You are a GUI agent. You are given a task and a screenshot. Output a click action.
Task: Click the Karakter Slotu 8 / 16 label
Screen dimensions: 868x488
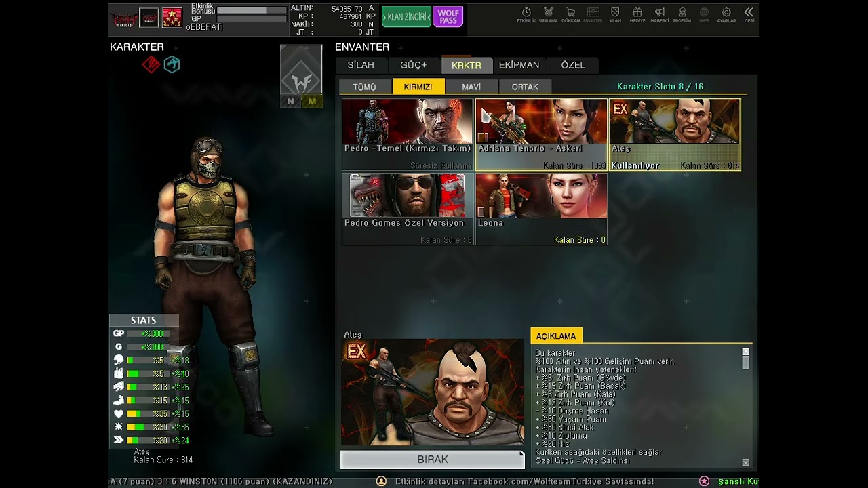[x=660, y=87]
